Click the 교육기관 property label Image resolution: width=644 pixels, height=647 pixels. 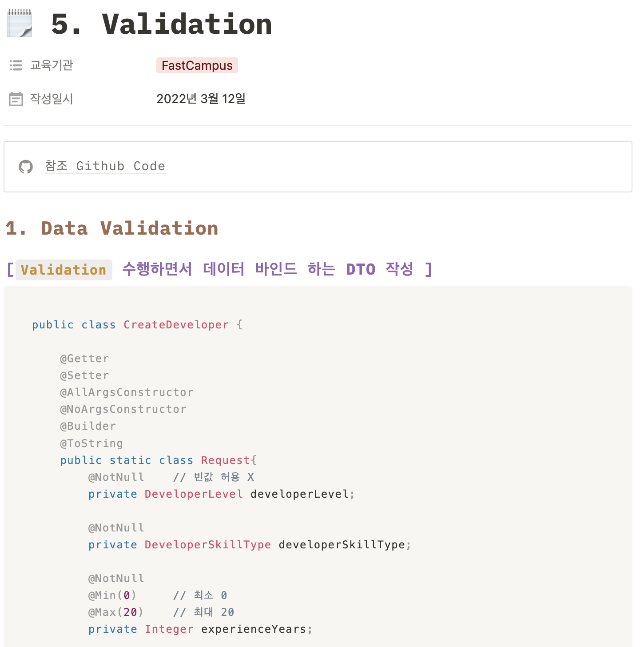pos(52,65)
